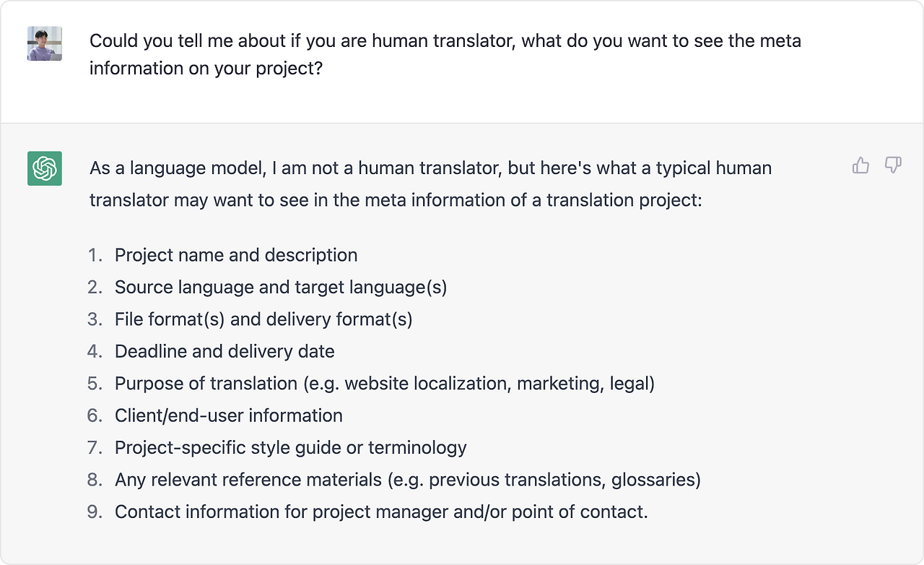The image size is (924, 565).
Task: Click "Any relevant reference materials" list item
Action: pyautogui.click(x=408, y=479)
